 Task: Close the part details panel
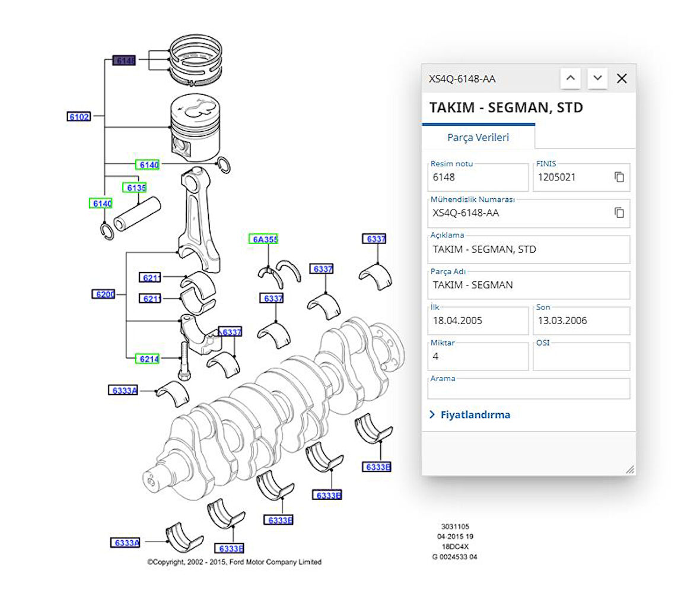(622, 78)
